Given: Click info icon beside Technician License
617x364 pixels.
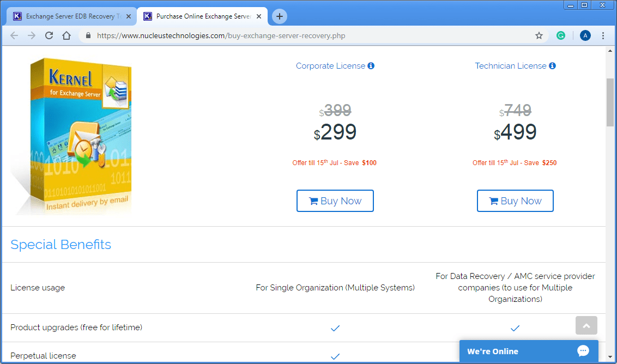Looking at the screenshot, I should point(553,66).
